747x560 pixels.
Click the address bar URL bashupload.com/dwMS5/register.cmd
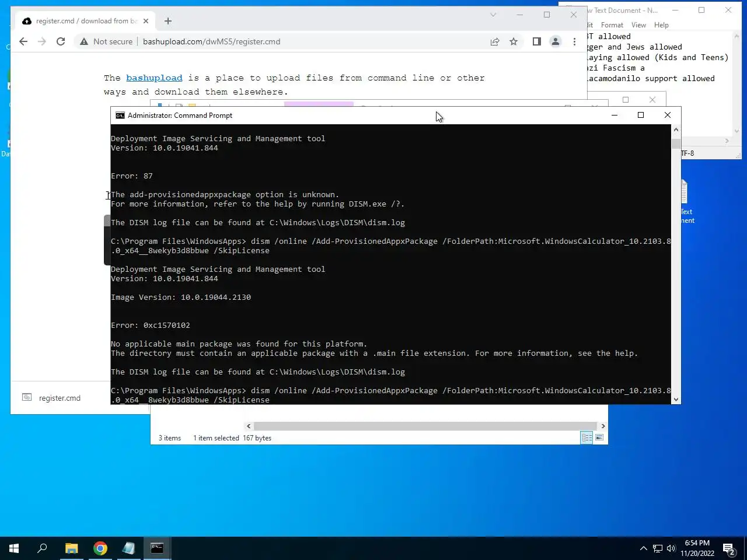pyautogui.click(x=211, y=41)
